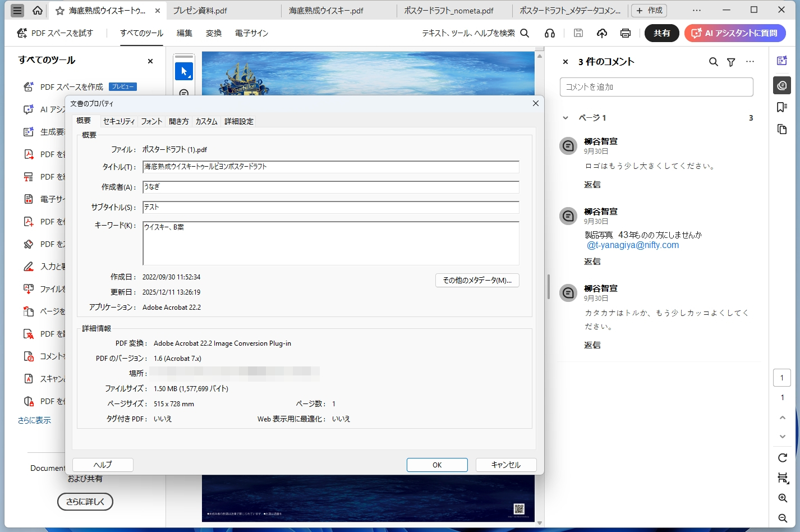800x532 pixels.
Task: Print the document via the printer icon
Action: [625, 33]
